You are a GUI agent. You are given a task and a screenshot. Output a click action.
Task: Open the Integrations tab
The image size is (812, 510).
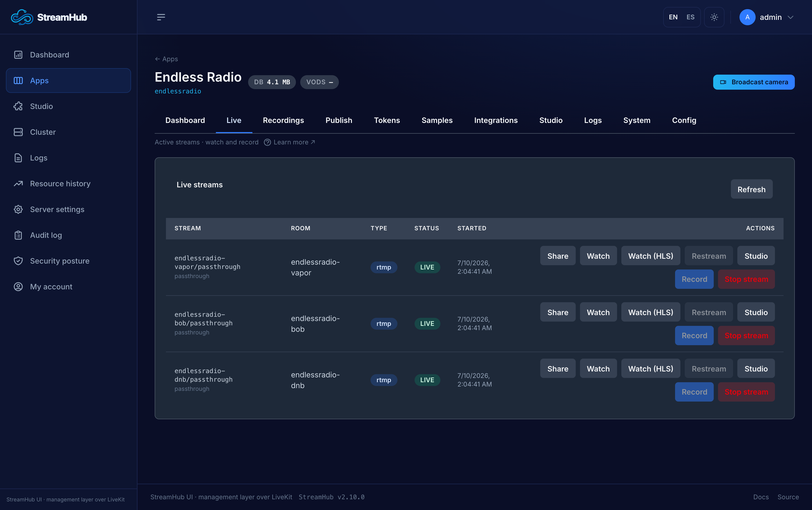(496, 120)
